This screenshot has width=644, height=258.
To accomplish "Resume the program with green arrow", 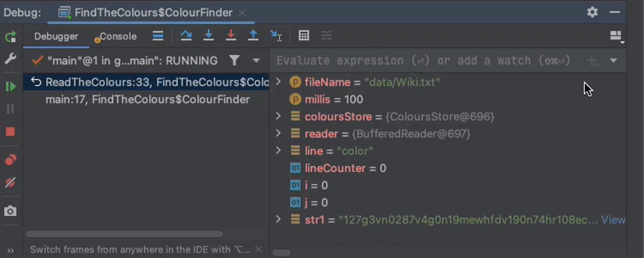I will [x=10, y=87].
